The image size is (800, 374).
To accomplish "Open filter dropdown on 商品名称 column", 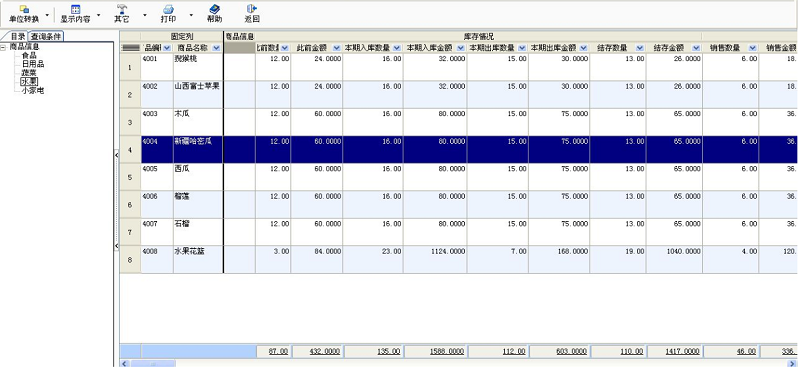I will [216, 48].
